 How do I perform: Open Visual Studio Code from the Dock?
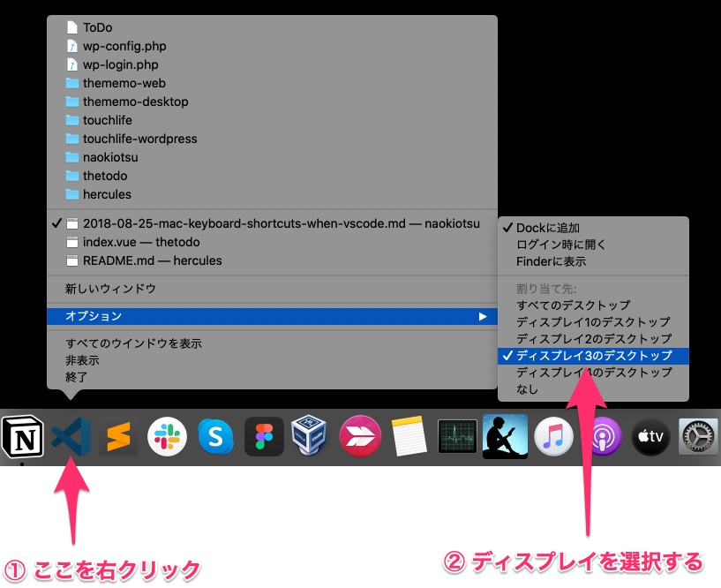[x=72, y=436]
